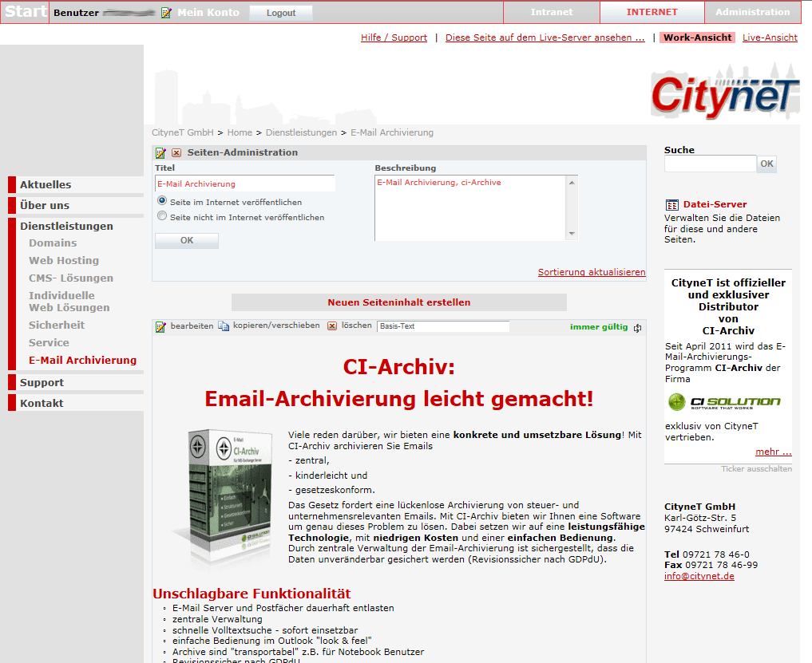812x663 pixels.
Task: Focus the Basis-Text input field
Action: (x=443, y=326)
